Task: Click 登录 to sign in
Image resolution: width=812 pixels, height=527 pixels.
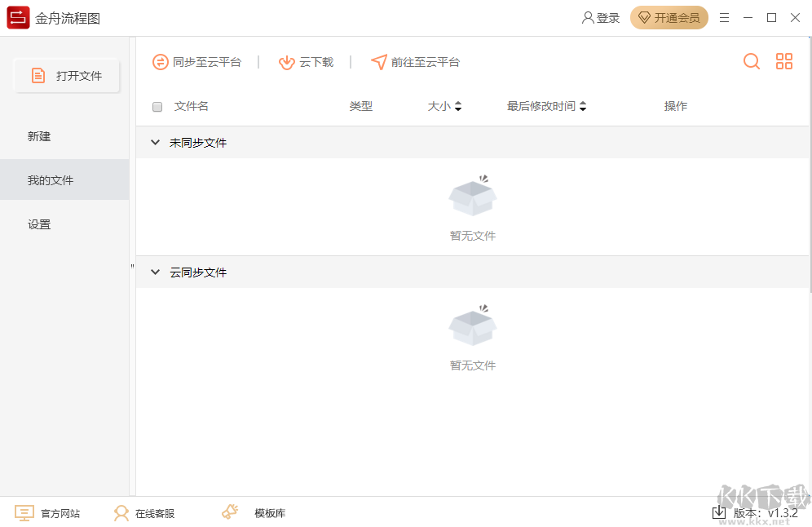Action: 601,17
